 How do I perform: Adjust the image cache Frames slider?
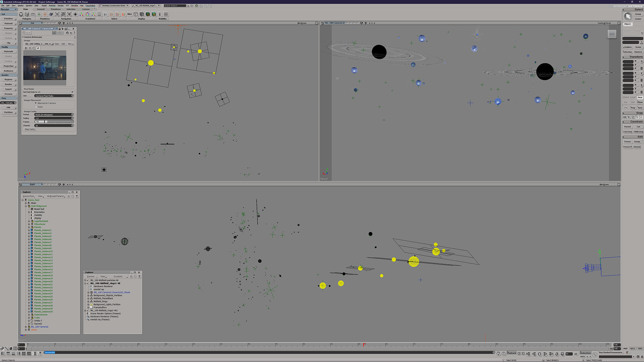tap(46, 122)
